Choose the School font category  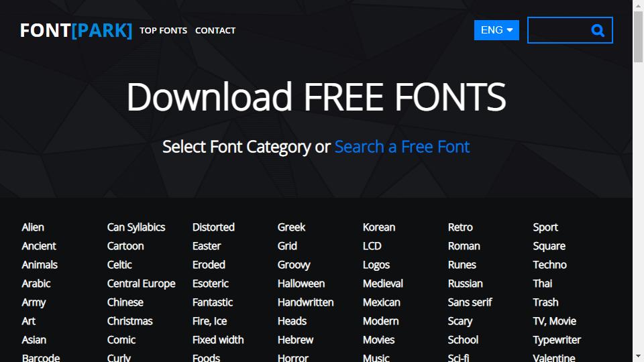point(464,341)
